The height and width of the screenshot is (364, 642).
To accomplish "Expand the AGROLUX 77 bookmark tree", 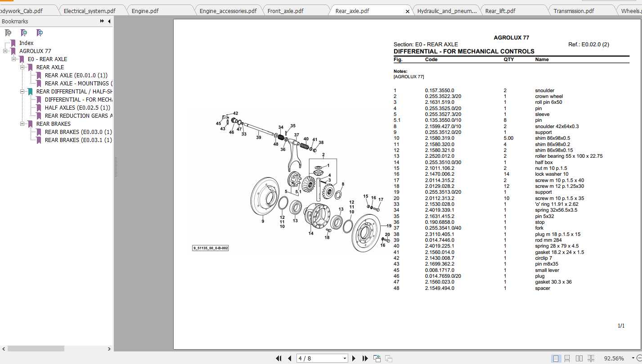I will pos(4,51).
